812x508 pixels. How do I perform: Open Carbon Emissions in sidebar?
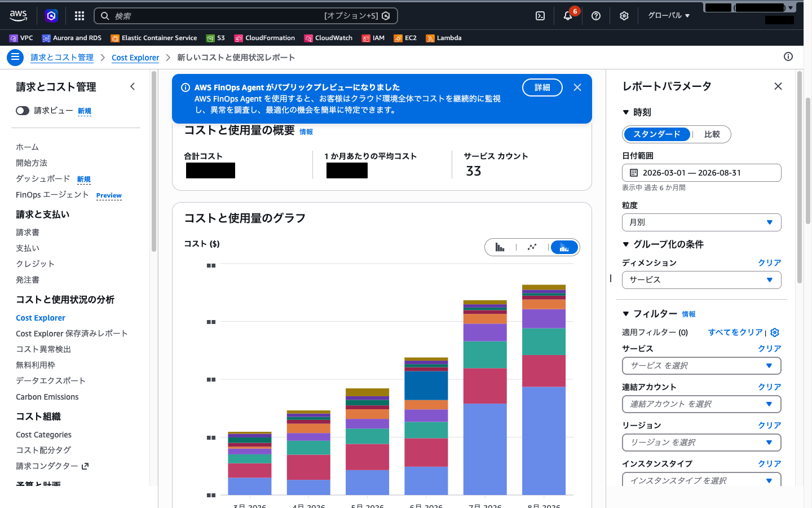(x=47, y=397)
